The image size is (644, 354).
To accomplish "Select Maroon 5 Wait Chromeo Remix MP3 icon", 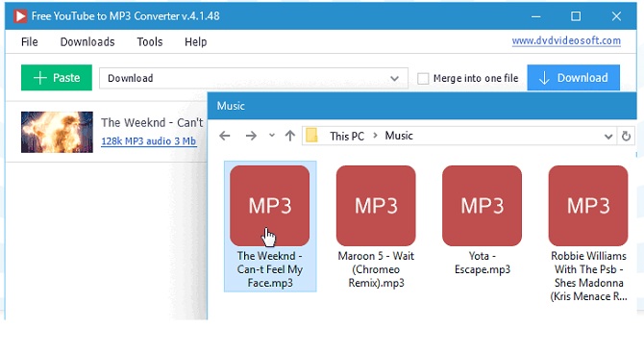I will [x=376, y=206].
